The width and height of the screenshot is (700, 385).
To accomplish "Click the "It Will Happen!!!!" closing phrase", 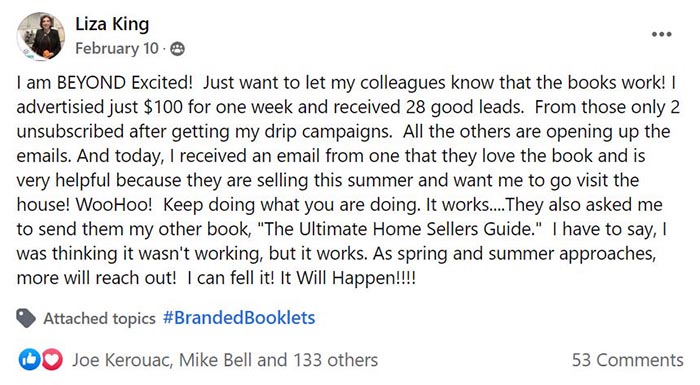I will [348, 278].
